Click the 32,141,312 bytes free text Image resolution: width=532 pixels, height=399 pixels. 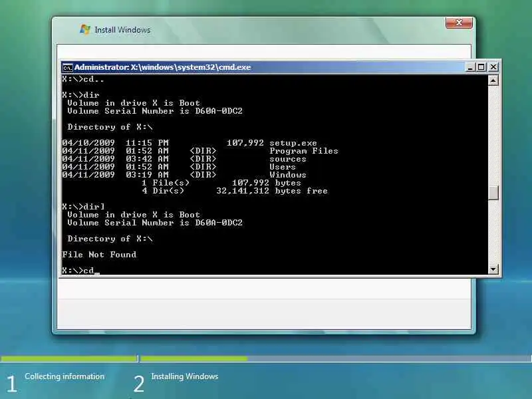272,191
